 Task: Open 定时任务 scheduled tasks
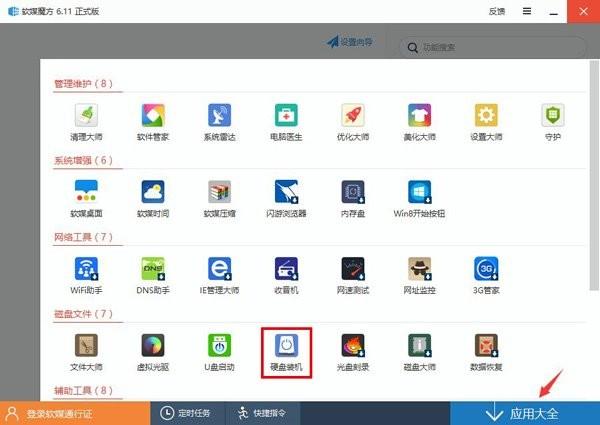(x=185, y=413)
